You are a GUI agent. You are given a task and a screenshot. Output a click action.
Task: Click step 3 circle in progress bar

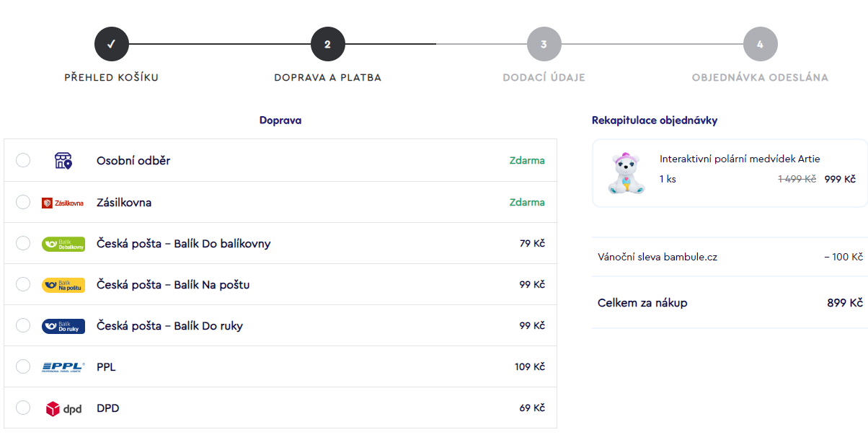(x=544, y=44)
